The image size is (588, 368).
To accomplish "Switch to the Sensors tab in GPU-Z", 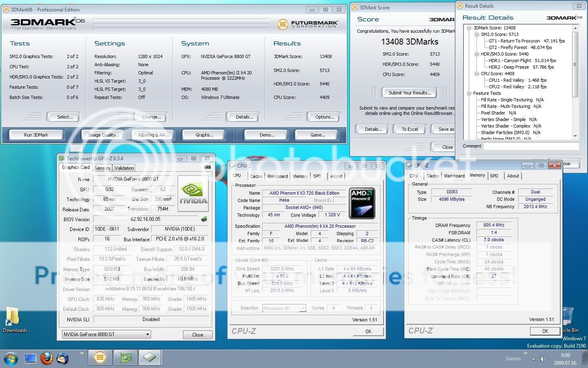I will pyautogui.click(x=102, y=168).
